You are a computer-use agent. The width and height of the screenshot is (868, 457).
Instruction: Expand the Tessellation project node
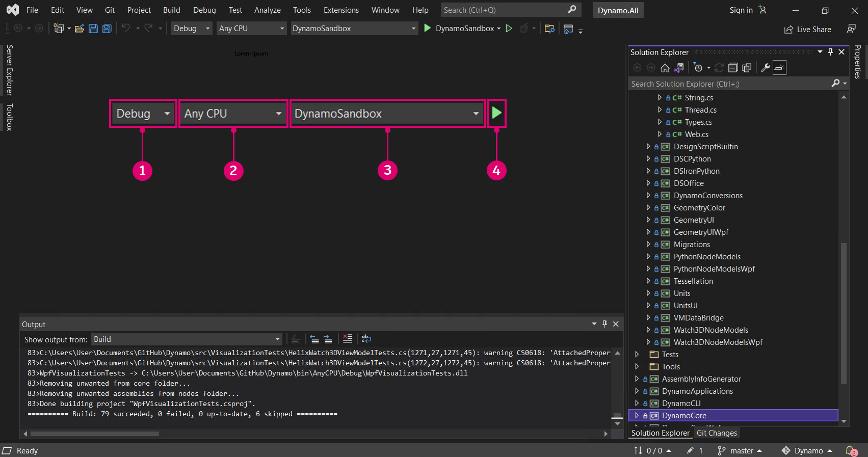648,281
